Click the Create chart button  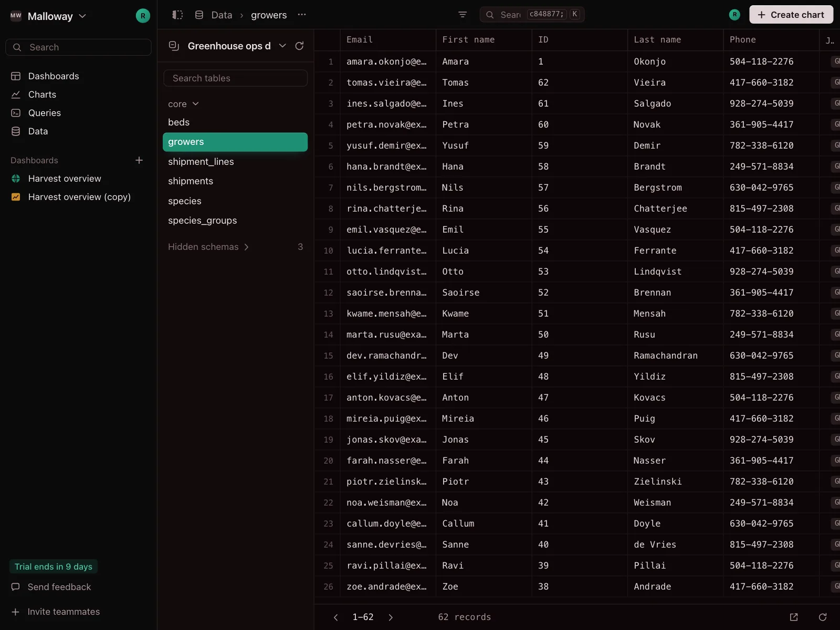791,15
